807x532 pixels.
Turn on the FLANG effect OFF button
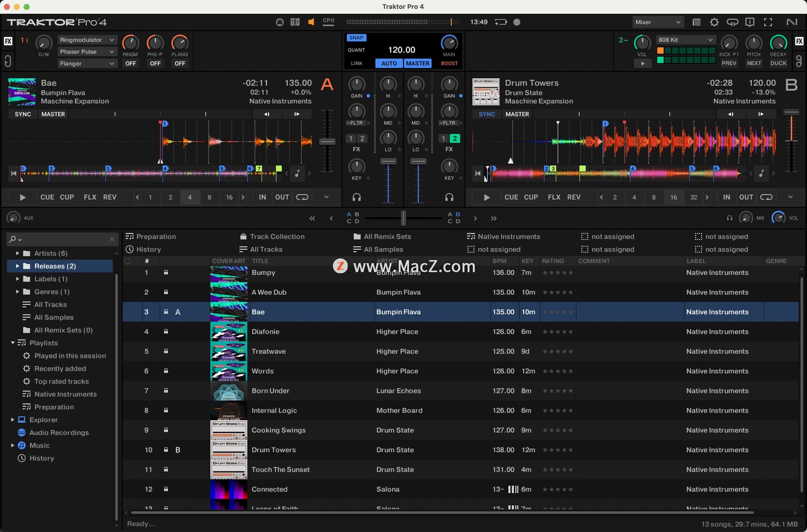[x=180, y=63]
